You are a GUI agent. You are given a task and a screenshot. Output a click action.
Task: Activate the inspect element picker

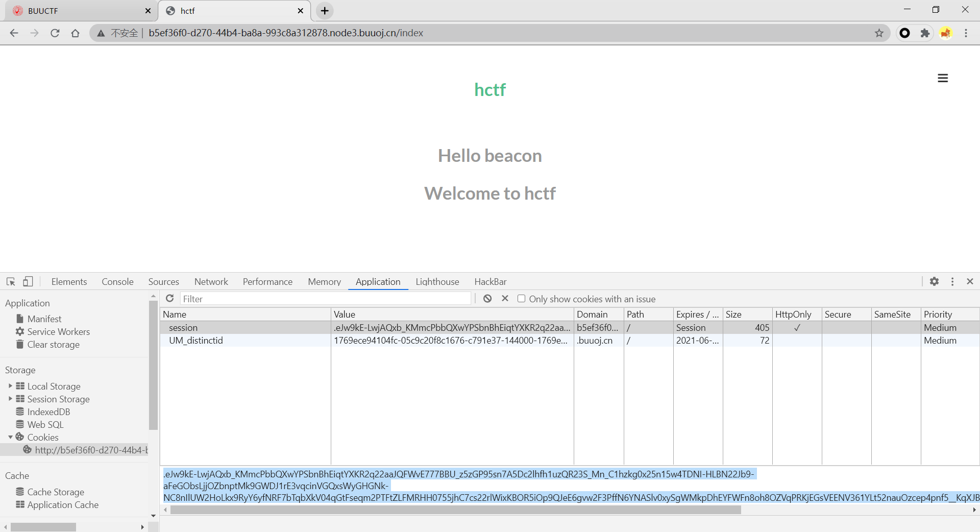(x=11, y=281)
